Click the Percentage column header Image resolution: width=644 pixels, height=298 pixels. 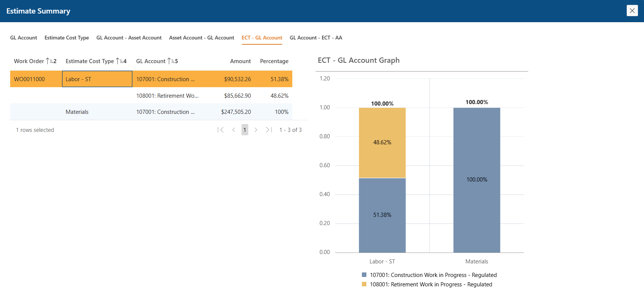274,61
